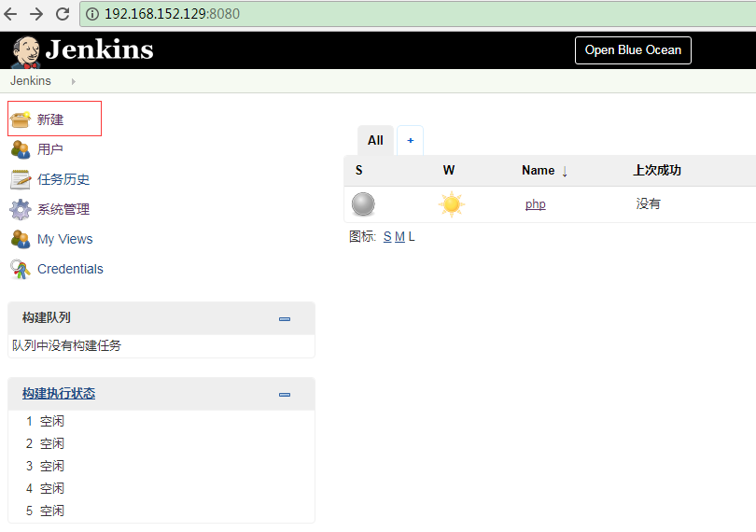Sort by W weather column header
This screenshot has height=532, width=756.
click(449, 170)
